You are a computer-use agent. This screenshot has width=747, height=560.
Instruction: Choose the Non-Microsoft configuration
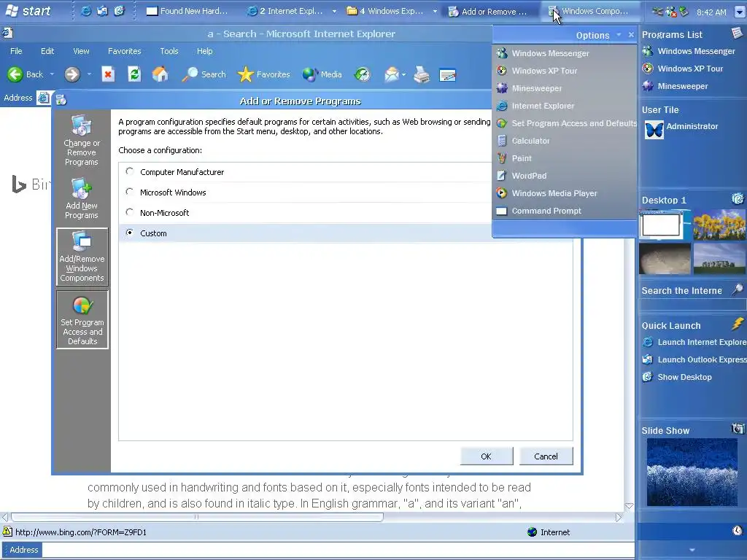[x=130, y=212]
